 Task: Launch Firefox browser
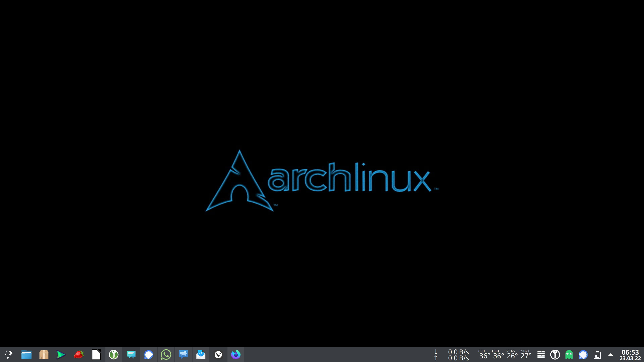236,354
